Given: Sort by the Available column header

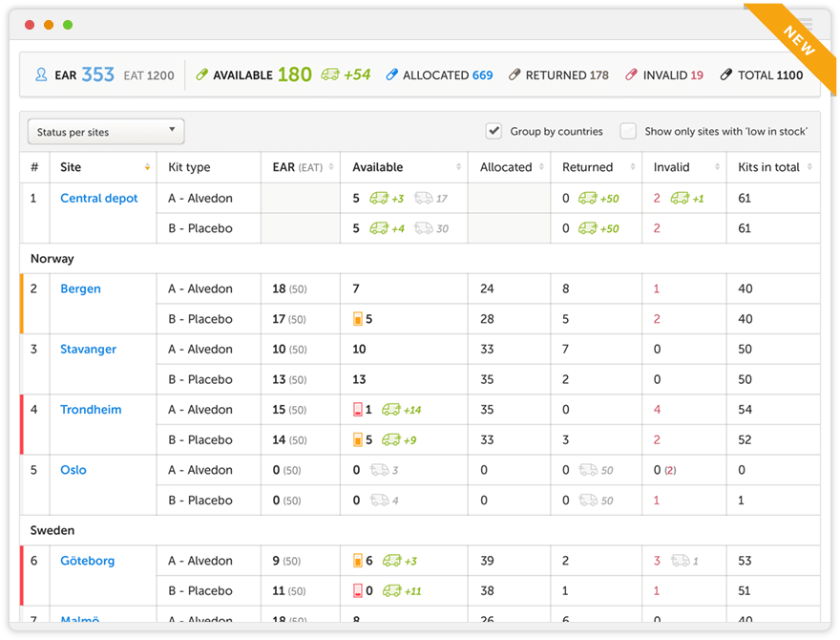Looking at the screenshot, I should (458, 167).
